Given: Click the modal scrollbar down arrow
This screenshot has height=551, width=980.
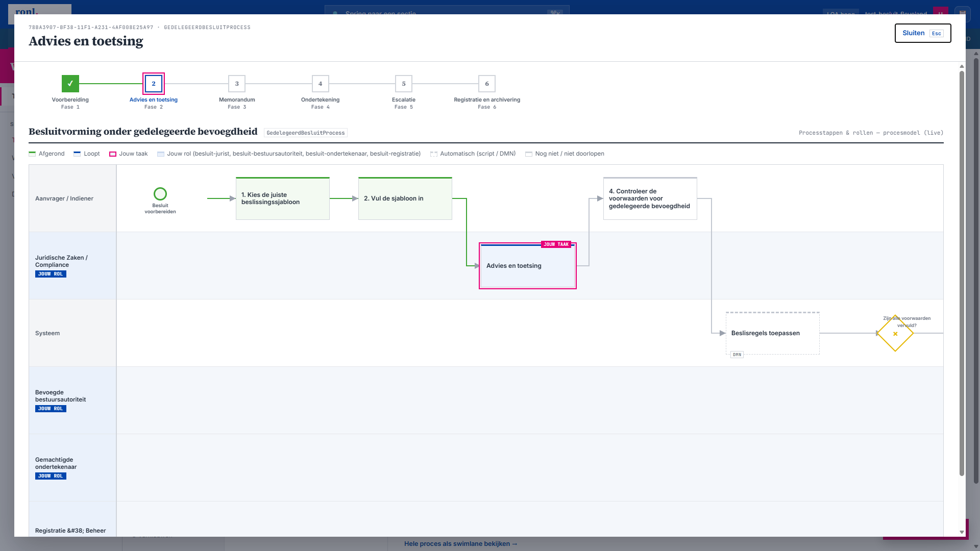Looking at the screenshot, I should pyautogui.click(x=962, y=532).
